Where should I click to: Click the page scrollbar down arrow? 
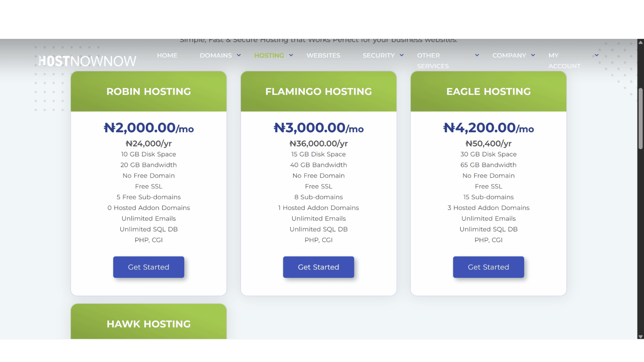pos(640,336)
